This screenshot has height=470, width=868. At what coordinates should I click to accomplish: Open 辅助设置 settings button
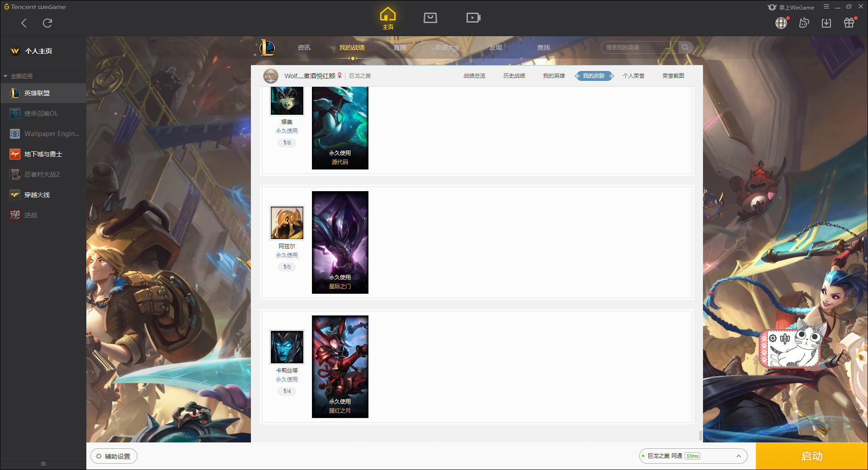coord(114,456)
